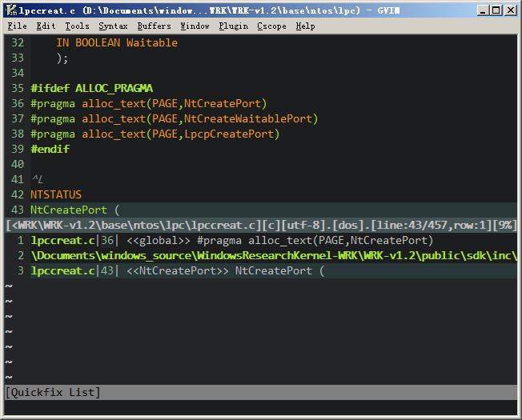Click line 32 'IN BOOLEAN Waitable'
Screen dimensions: 522x420
pos(117,42)
